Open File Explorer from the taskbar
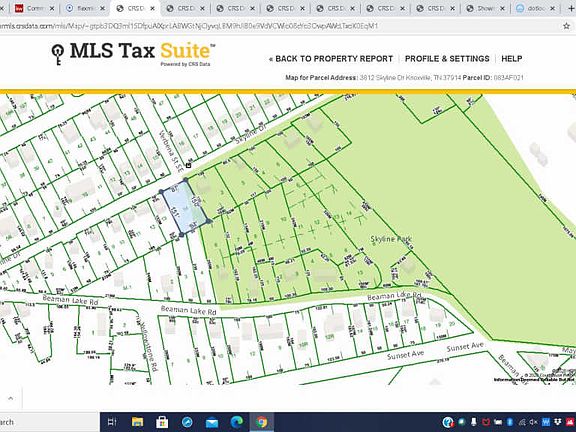576x432 pixels. pos(137,422)
